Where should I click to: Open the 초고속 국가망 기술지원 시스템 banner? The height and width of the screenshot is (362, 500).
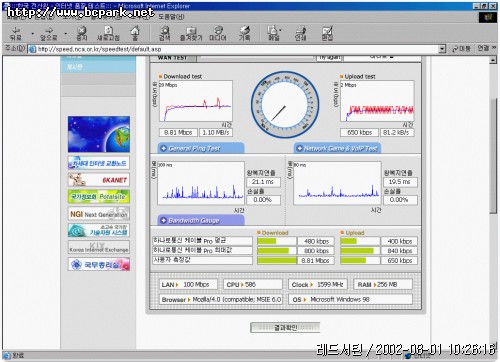click(99, 230)
